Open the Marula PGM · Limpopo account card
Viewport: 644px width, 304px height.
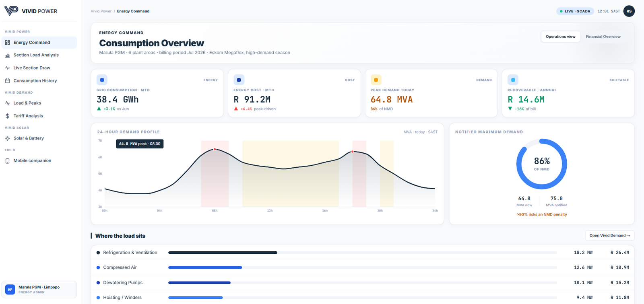point(39,290)
